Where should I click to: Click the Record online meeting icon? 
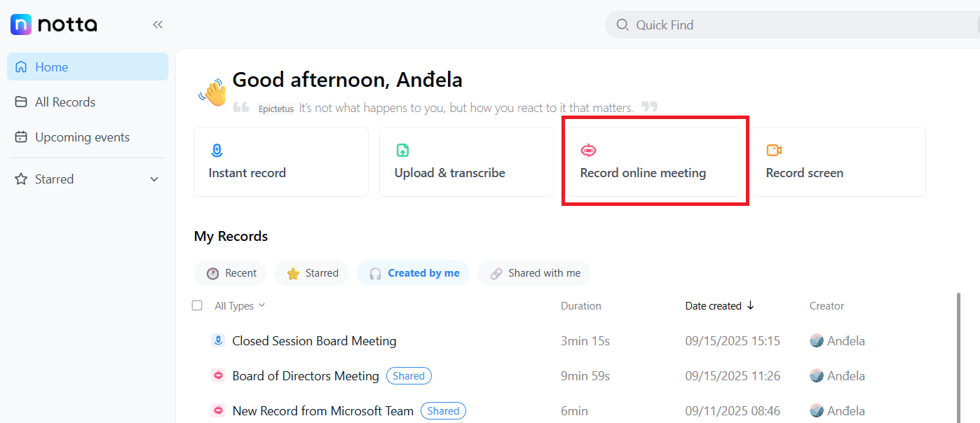coord(588,150)
